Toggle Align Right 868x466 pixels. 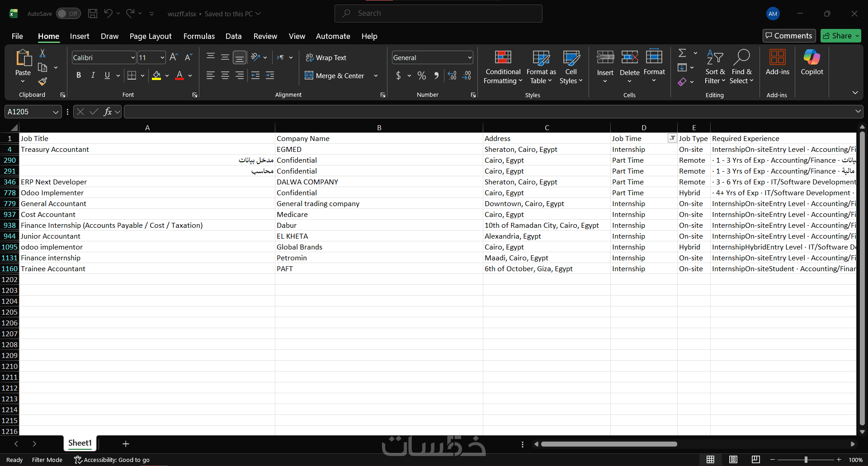click(x=240, y=75)
